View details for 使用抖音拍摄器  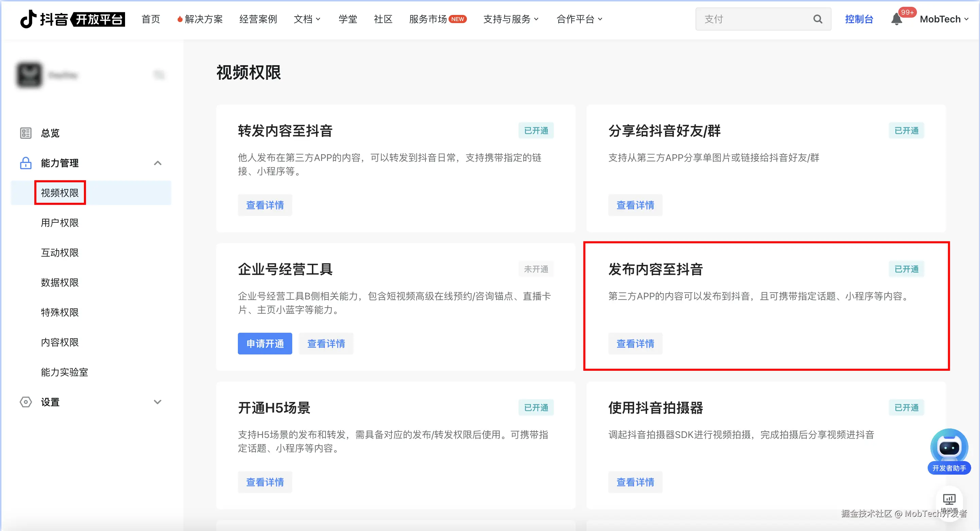[635, 482]
